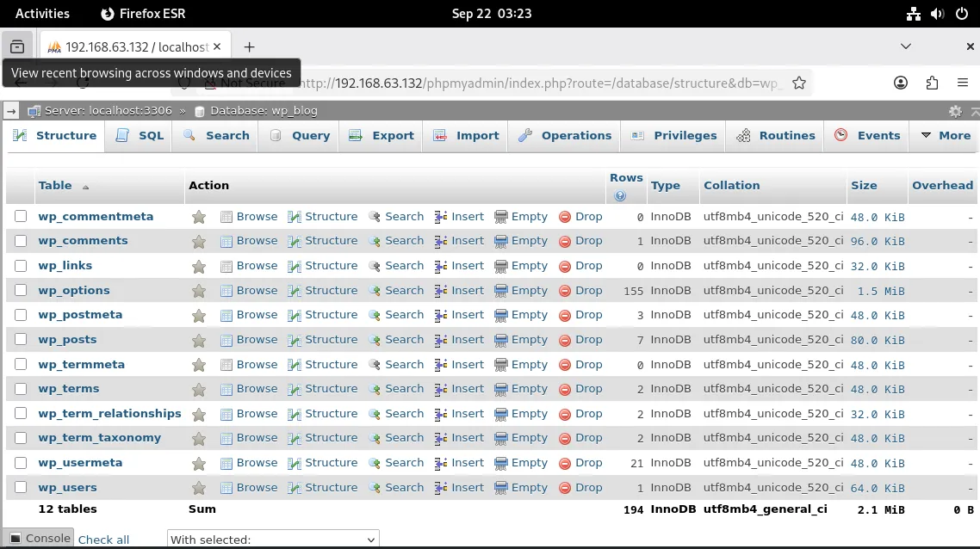Open Firefox extensions puzzle icon

[932, 83]
